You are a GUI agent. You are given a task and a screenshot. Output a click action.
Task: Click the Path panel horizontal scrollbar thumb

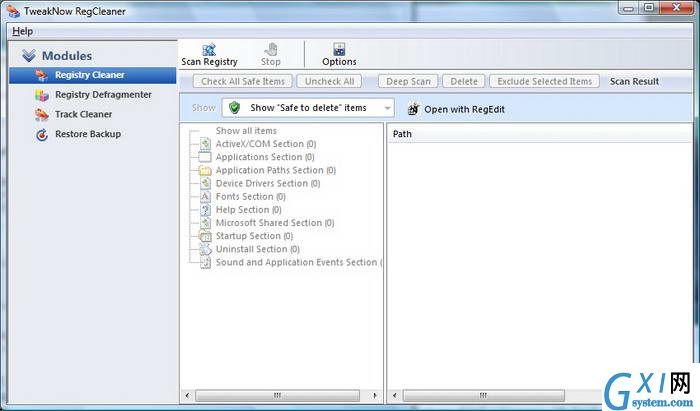(x=483, y=395)
